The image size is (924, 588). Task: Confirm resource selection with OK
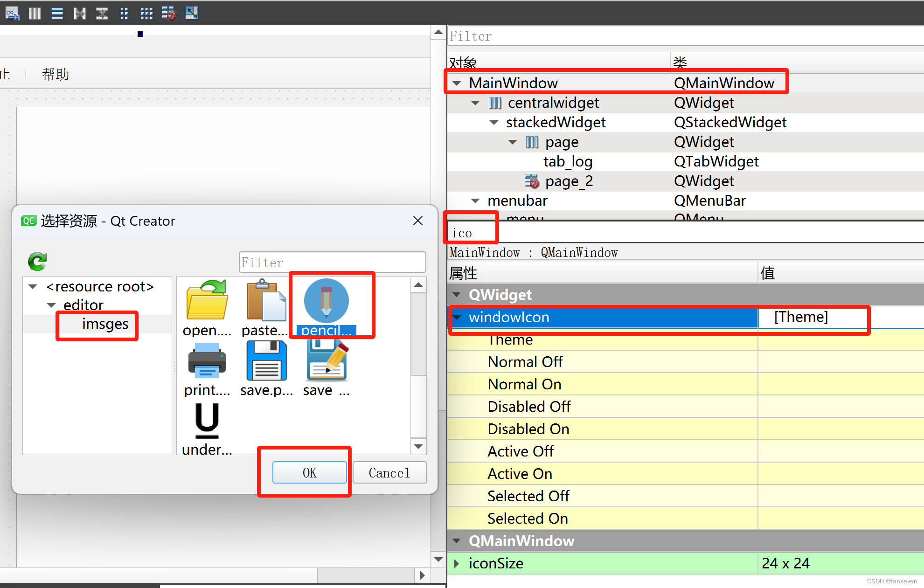pos(309,473)
